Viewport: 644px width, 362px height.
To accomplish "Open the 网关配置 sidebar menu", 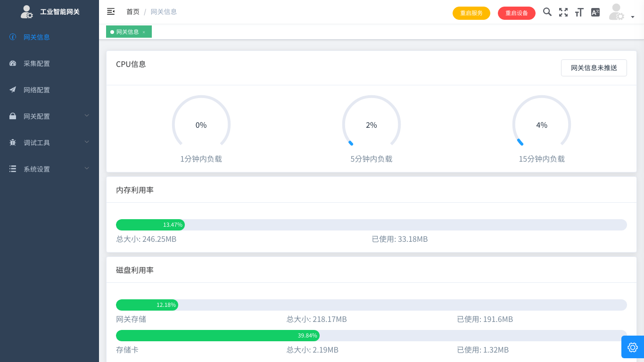I will point(50,116).
